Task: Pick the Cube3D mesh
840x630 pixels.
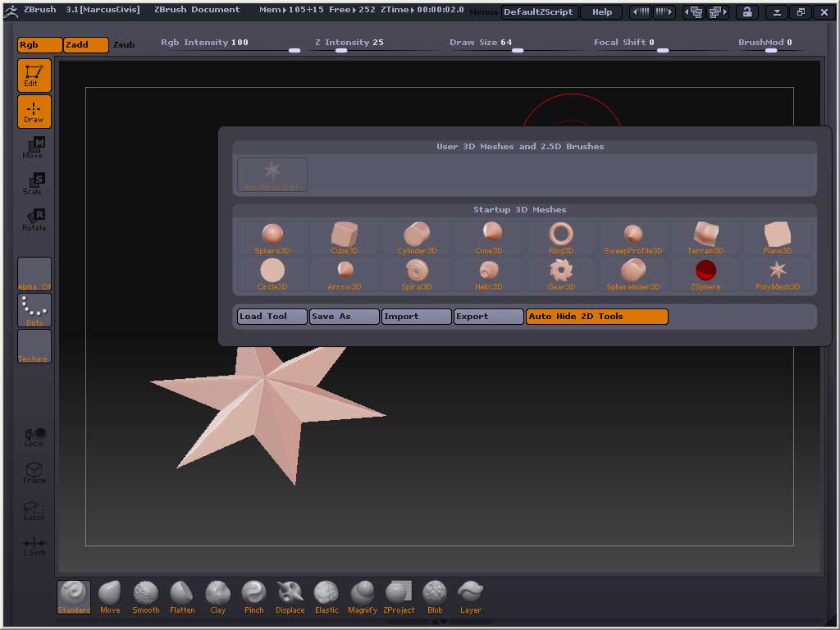Action: click(345, 238)
